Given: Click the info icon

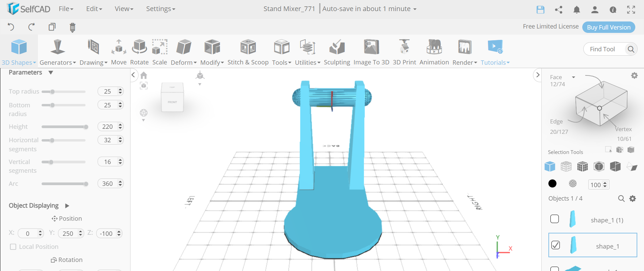Looking at the screenshot, I should point(613,10).
